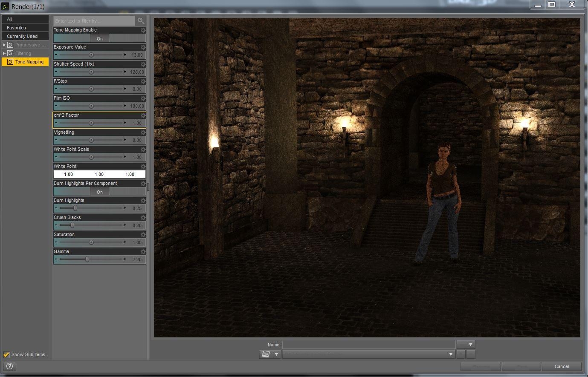Open the gear menu for Exposure Value
The height and width of the screenshot is (377, 588).
pyautogui.click(x=143, y=47)
